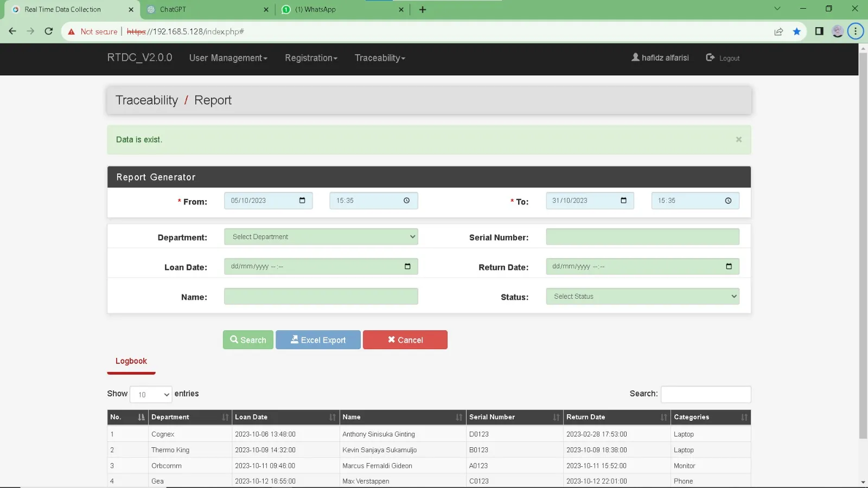Click the user icon beside hafidz alfarisi
The height and width of the screenshot is (488, 868).
[x=635, y=57]
